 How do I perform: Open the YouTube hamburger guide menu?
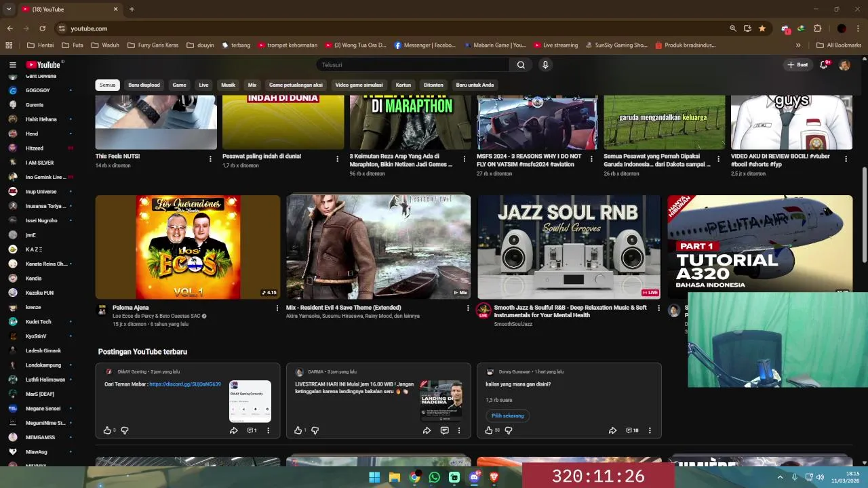[12, 65]
